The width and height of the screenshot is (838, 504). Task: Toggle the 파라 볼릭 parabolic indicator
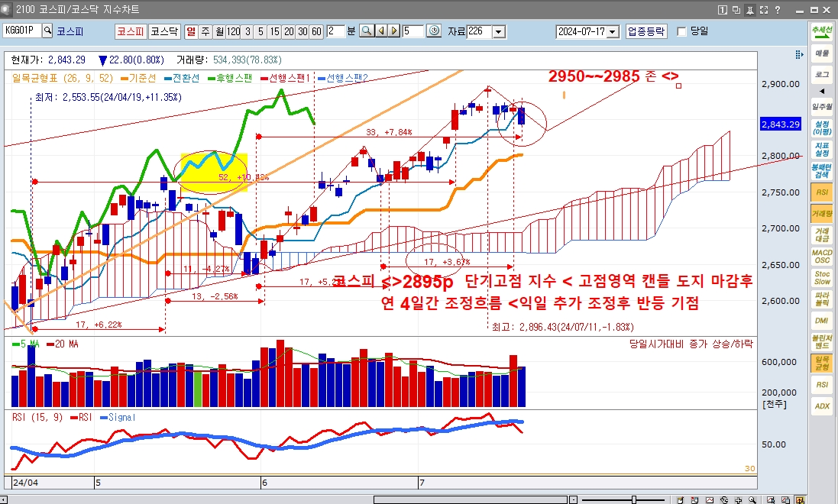(x=821, y=299)
